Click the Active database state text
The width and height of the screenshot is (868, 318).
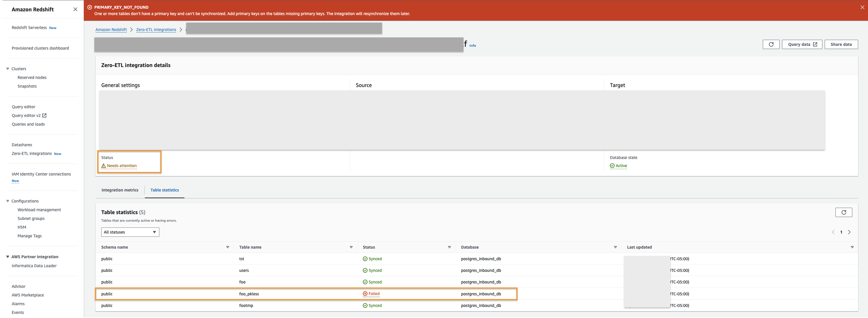tap(621, 166)
